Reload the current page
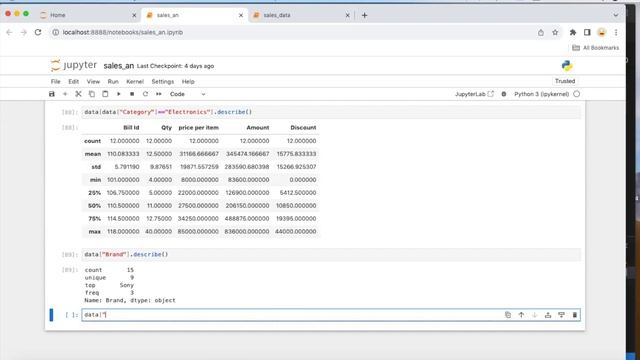The image size is (640, 360). pos(38,32)
